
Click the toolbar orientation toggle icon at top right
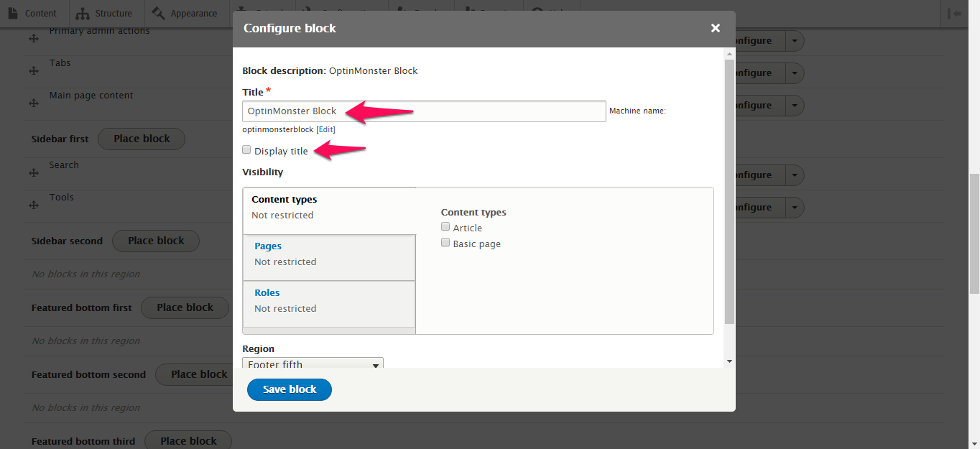pos(954,13)
